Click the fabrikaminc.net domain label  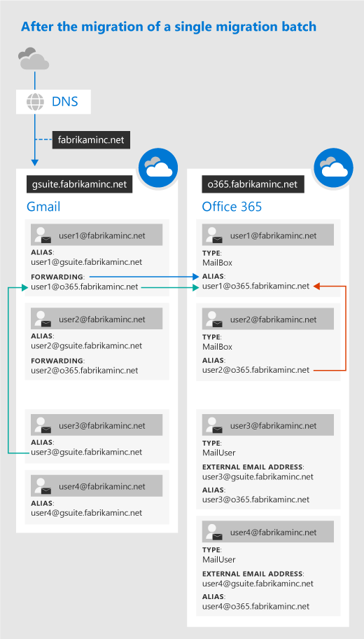[x=91, y=140]
